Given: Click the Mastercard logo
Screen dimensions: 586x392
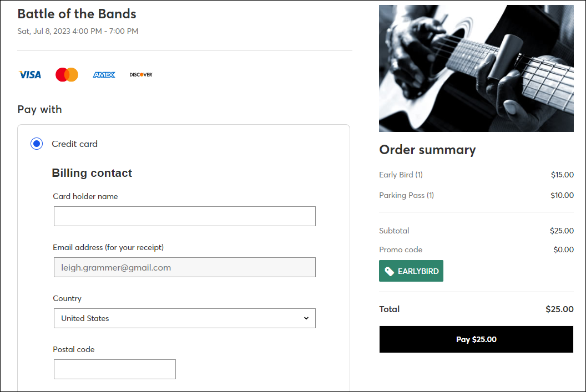Looking at the screenshot, I should click(x=67, y=75).
